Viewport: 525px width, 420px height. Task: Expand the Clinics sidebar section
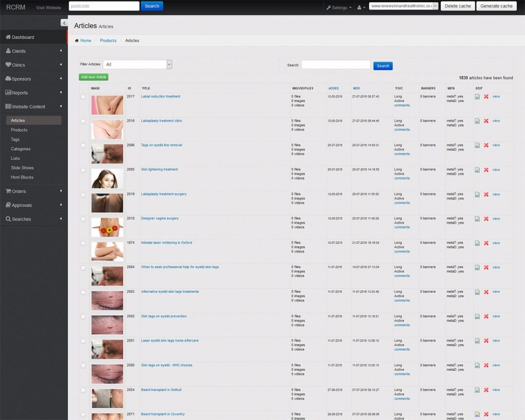[33, 65]
